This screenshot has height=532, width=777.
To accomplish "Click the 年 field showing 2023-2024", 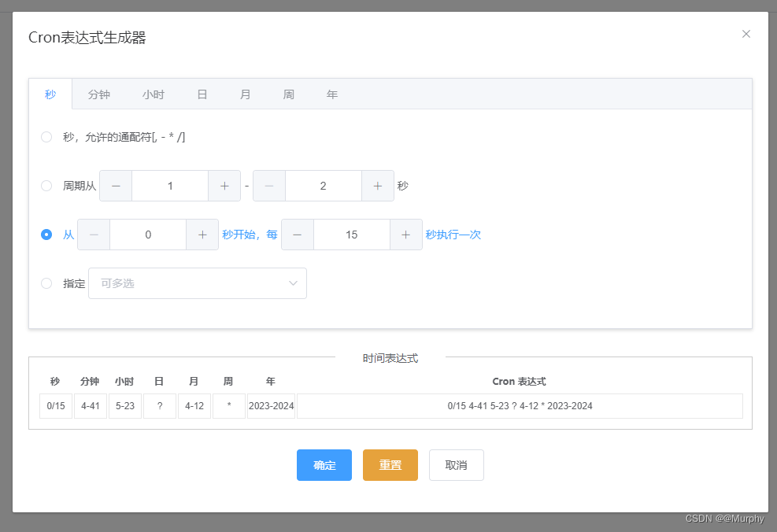I will click(x=270, y=406).
